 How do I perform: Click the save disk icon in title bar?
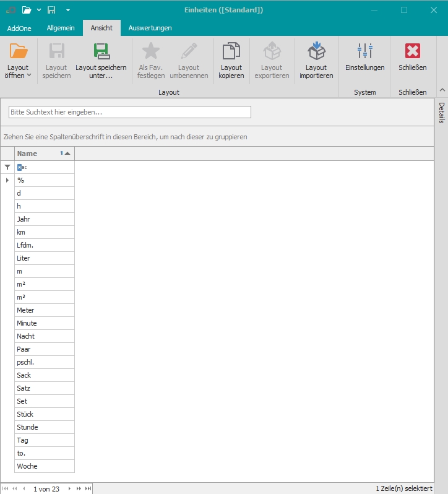(x=51, y=10)
